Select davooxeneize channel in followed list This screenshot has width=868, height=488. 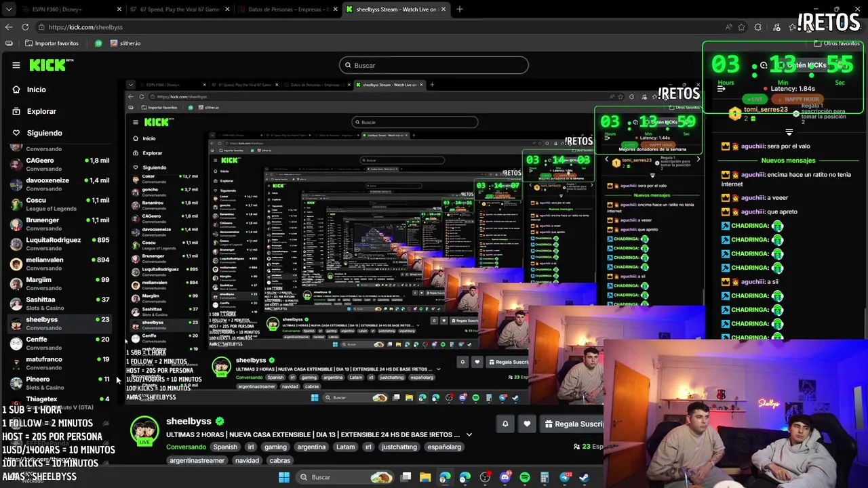pyautogui.click(x=60, y=184)
